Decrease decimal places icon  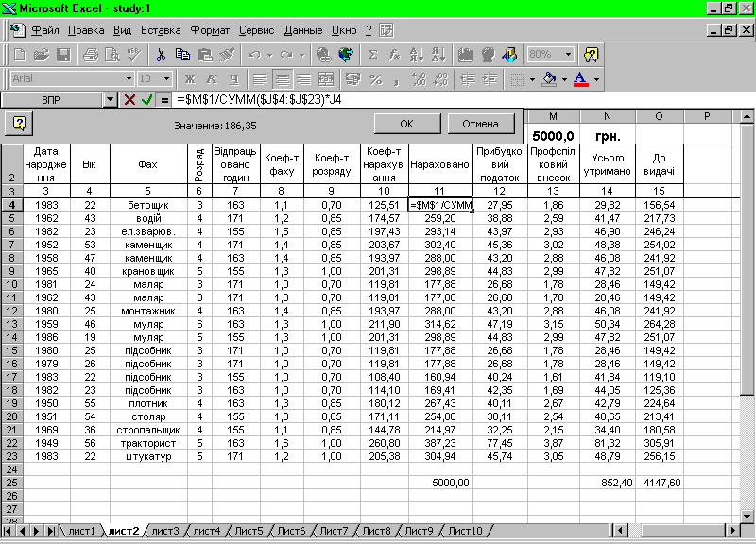(x=440, y=79)
